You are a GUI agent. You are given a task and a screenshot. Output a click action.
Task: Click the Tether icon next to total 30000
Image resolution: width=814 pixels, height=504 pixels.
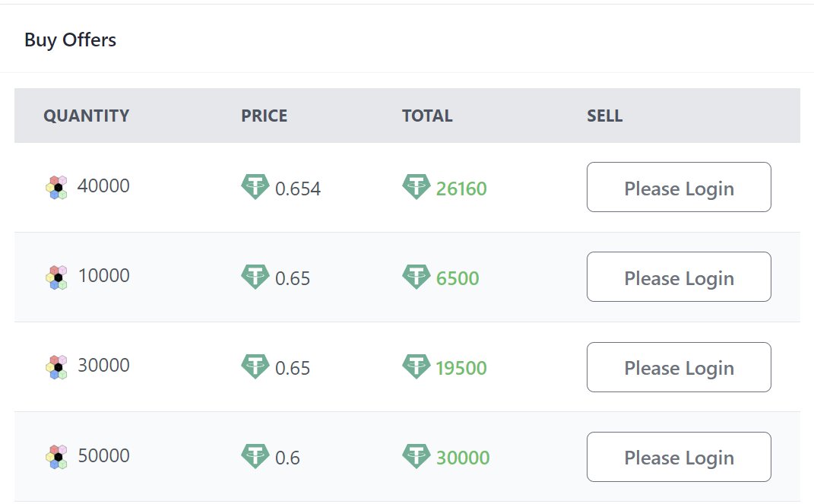pyautogui.click(x=416, y=456)
